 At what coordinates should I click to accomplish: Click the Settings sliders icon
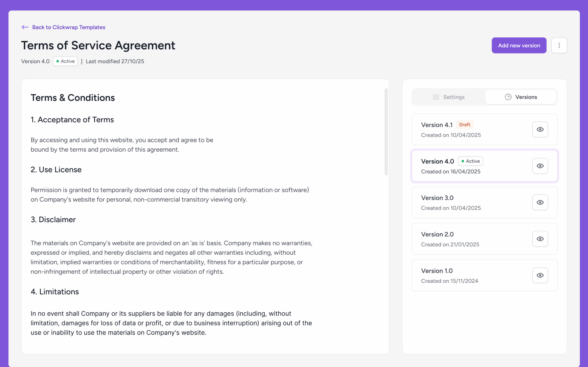click(436, 97)
